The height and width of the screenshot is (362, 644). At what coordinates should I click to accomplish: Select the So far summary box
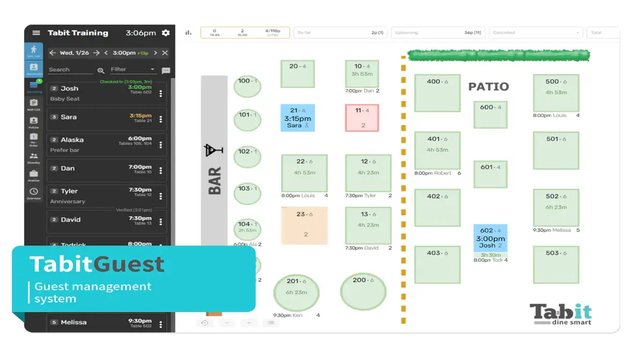[x=340, y=33]
